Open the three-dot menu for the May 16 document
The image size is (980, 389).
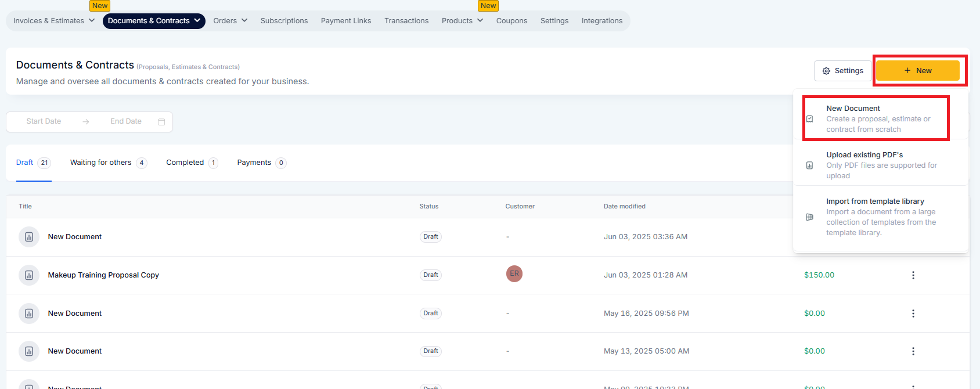(x=913, y=314)
